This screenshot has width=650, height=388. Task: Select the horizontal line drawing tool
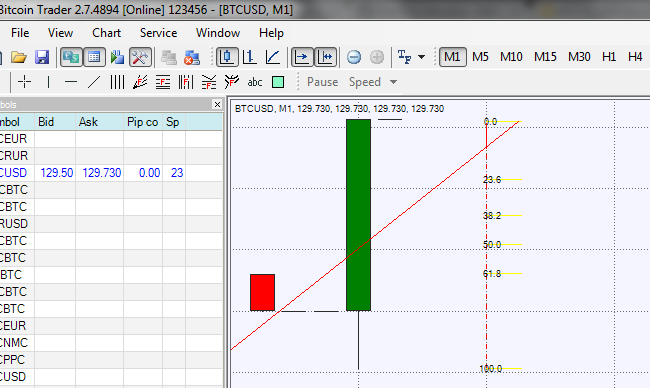[71, 82]
